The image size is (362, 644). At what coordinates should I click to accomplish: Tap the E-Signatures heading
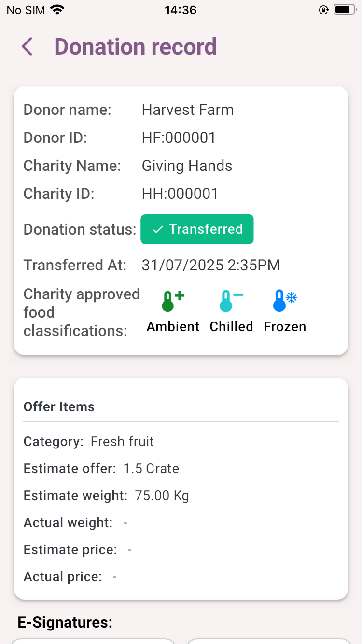65,623
